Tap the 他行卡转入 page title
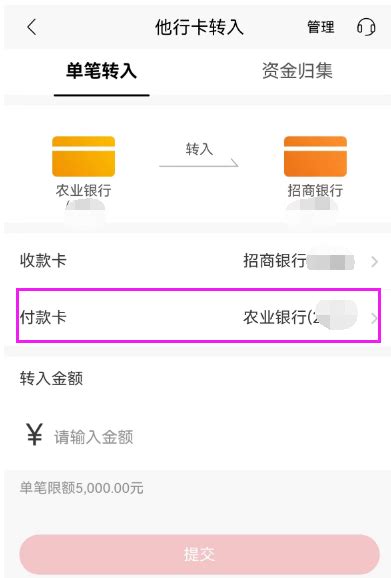This screenshot has height=578, width=391. point(199,27)
